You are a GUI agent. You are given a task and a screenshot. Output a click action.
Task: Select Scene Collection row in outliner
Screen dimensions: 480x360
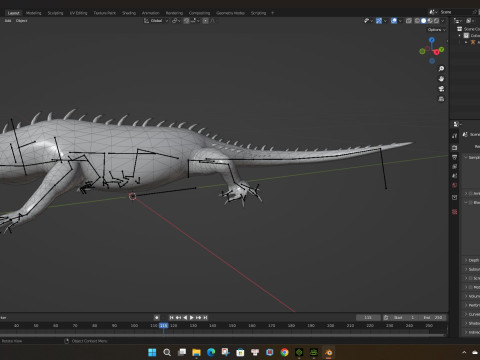(468, 29)
